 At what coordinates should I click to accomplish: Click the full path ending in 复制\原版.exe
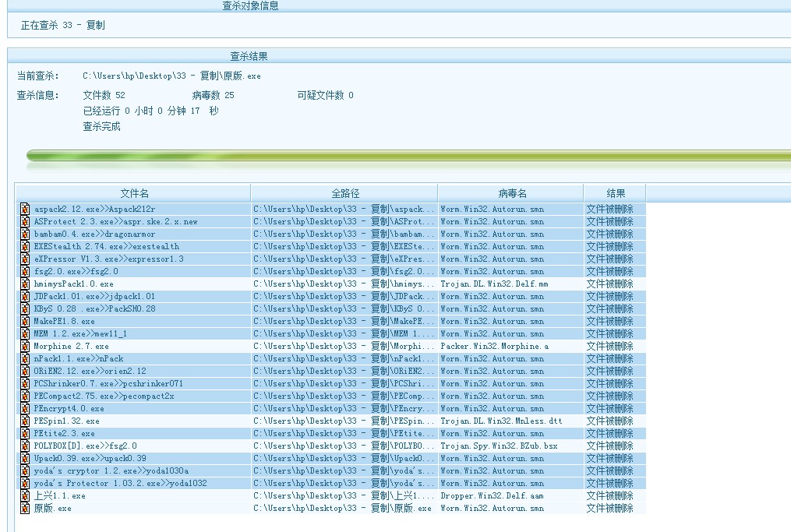(343, 508)
